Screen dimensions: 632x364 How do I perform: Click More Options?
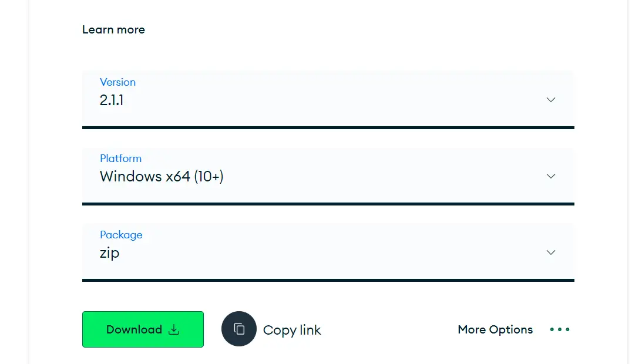tap(495, 329)
